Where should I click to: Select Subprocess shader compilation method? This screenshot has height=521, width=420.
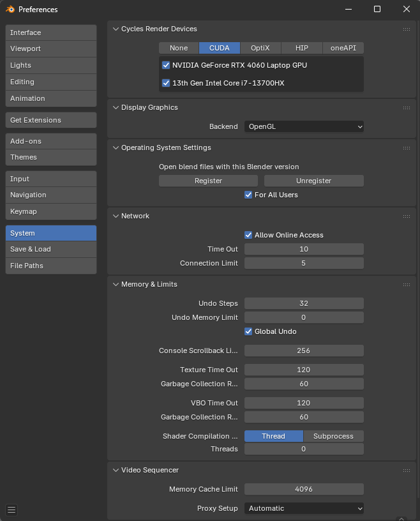click(x=334, y=436)
